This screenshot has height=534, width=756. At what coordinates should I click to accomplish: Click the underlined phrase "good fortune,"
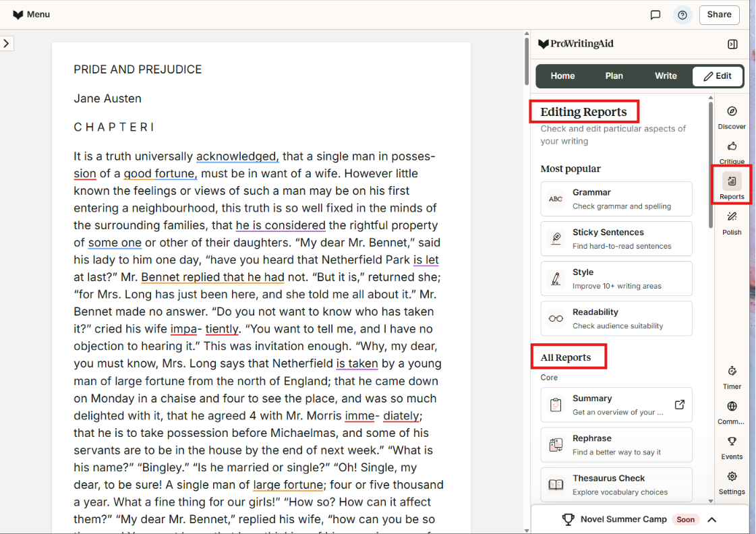(x=160, y=174)
